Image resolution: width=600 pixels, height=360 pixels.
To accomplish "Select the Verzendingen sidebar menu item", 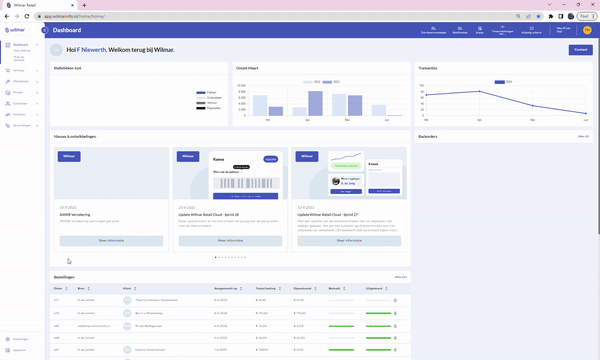I will click(21, 125).
